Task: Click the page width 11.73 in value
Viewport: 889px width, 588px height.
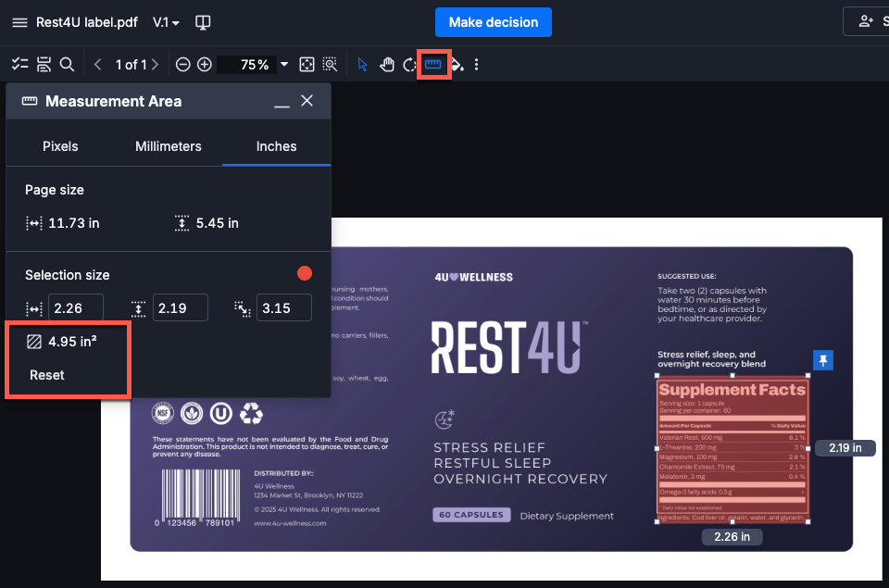Action: point(74,223)
